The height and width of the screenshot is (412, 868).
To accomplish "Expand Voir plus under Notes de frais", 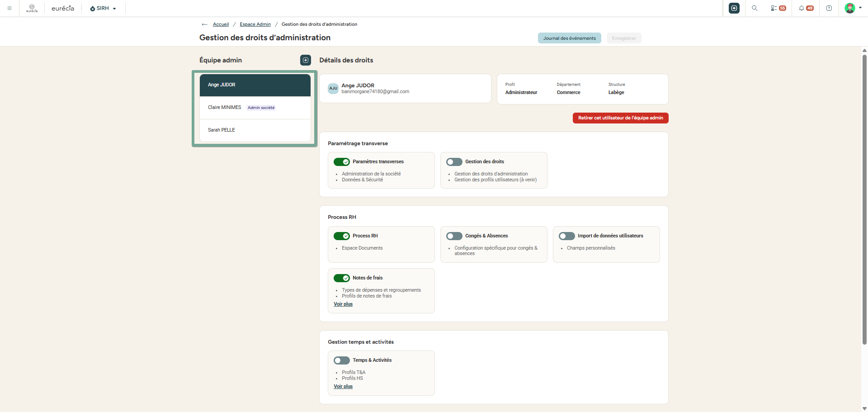I will [x=343, y=304].
